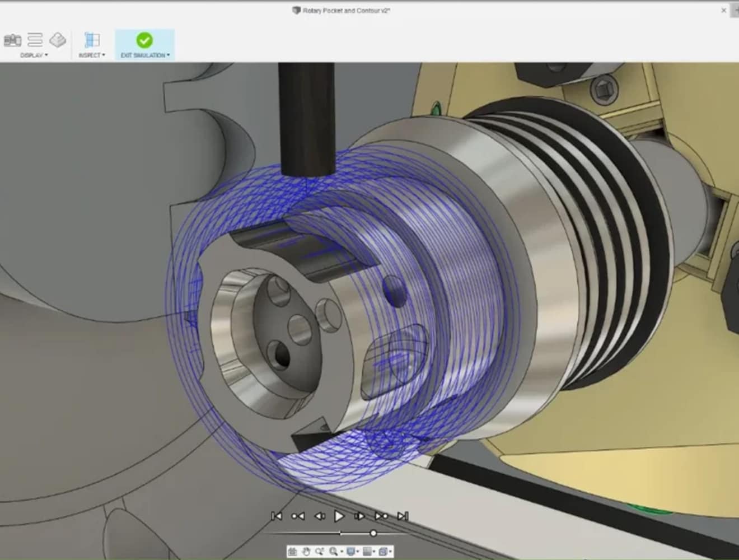Step forward one move
This screenshot has width=739, height=560.
pos(359,516)
